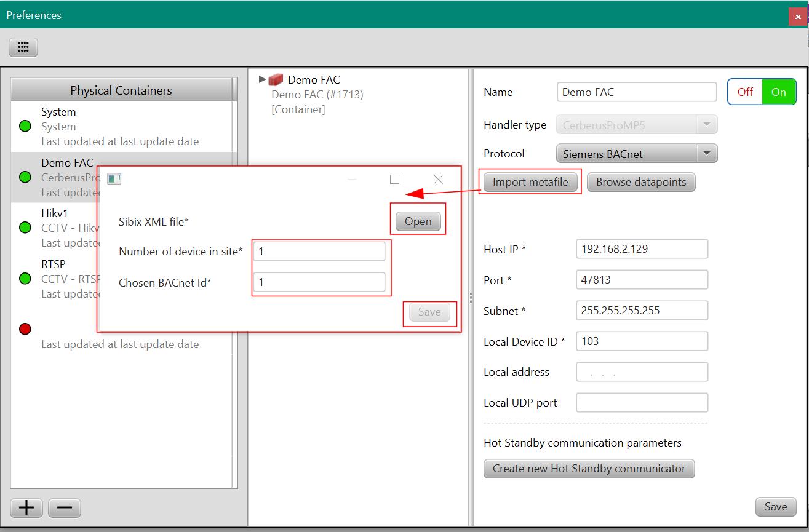Click the red status dot in container list
Viewport: 809px width, 532px height.
point(25,329)
